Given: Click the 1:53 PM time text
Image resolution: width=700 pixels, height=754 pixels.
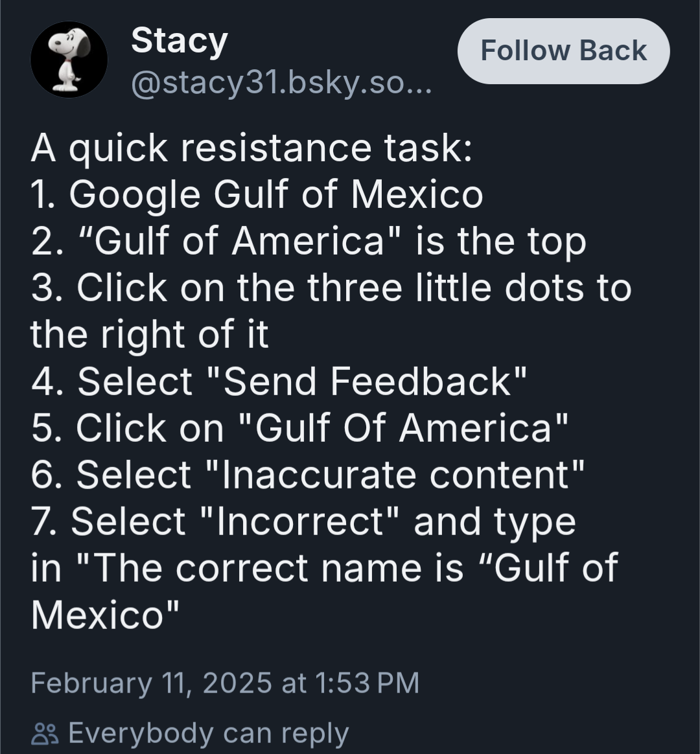Looking at the screenshot, I should [368, 683].
